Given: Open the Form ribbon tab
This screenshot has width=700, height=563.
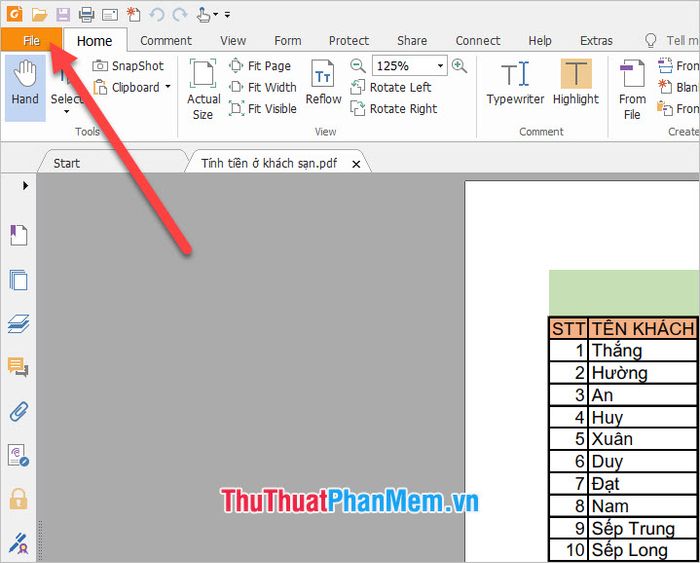Looking at the screenshot, I should (x=288, y=41).
